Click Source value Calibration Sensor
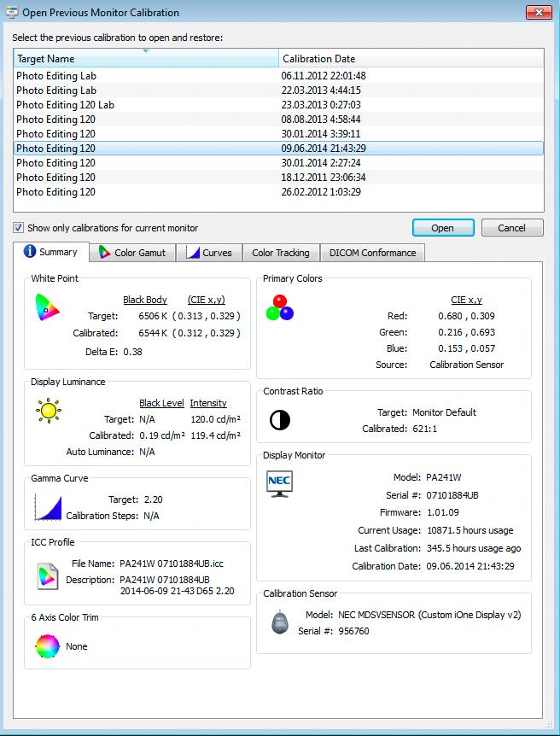Screen dimensions: 560x736 tap(467, 365)
